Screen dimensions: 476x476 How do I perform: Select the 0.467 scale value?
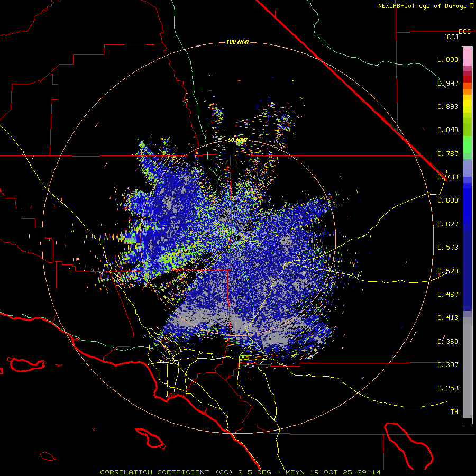(x=448, y=295)
